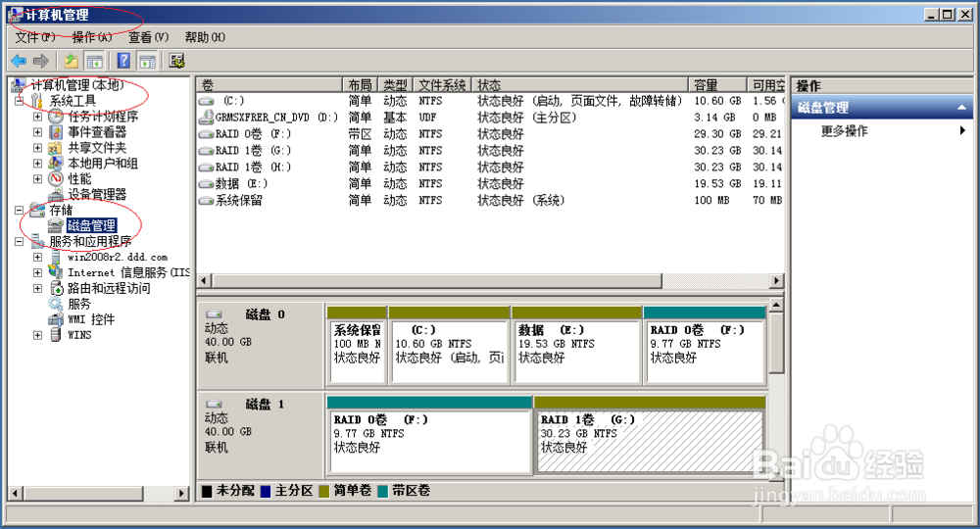Viewport: 980px width, 529px height.
Task: Sort by the 文件系统 column header
Action: pyautogui.click(x=442, y=85)
